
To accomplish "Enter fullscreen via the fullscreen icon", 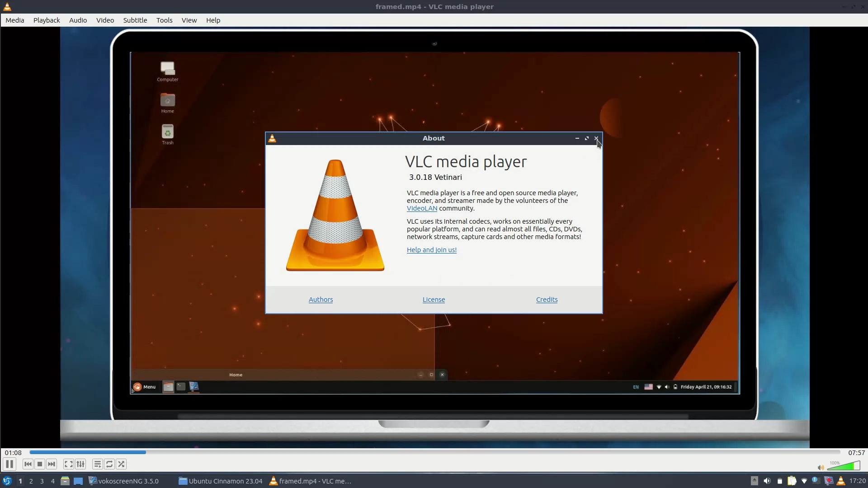I will pyautogui.click(x=68, y=464).
